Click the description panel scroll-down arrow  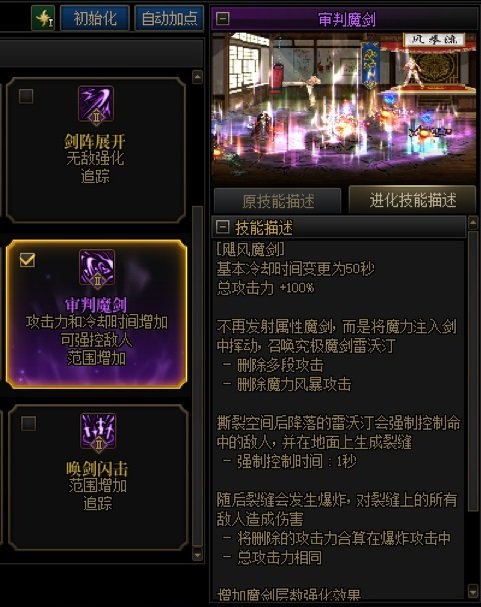473,591
